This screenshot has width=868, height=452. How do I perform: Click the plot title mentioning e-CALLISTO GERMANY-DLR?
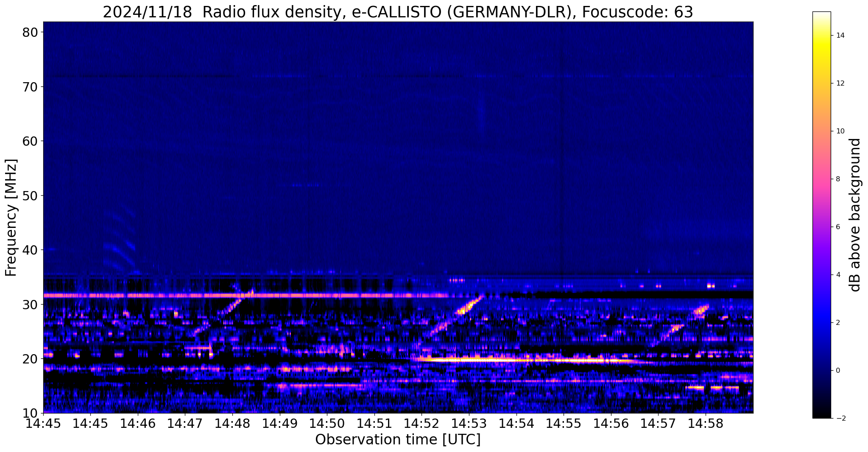coord(398,12)
